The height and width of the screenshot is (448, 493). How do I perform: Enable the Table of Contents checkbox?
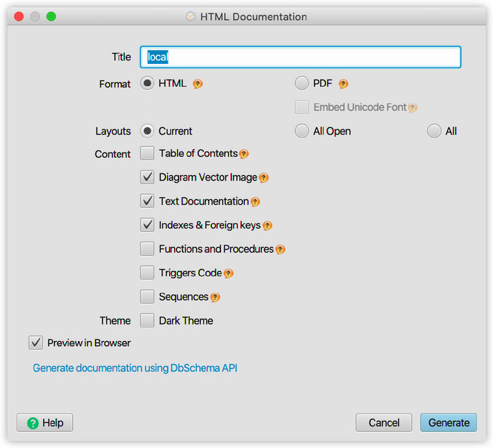[147, 154]
